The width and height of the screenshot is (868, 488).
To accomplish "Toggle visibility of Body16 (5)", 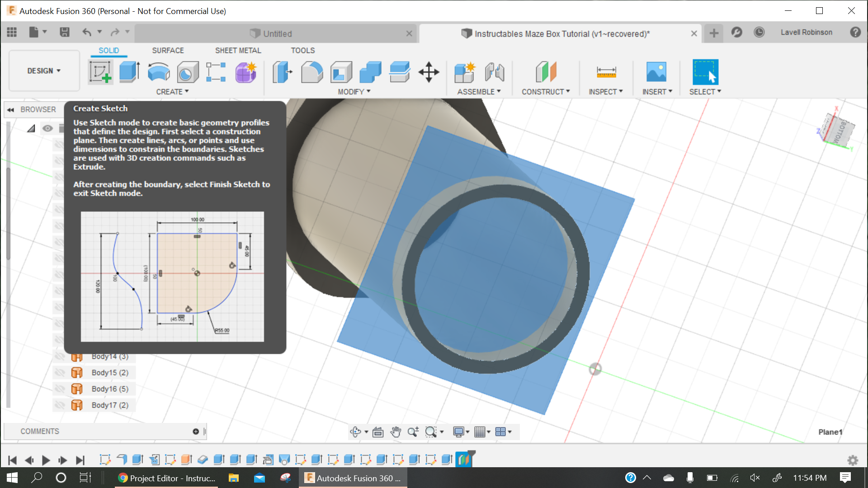I will (x=59, y=389).
